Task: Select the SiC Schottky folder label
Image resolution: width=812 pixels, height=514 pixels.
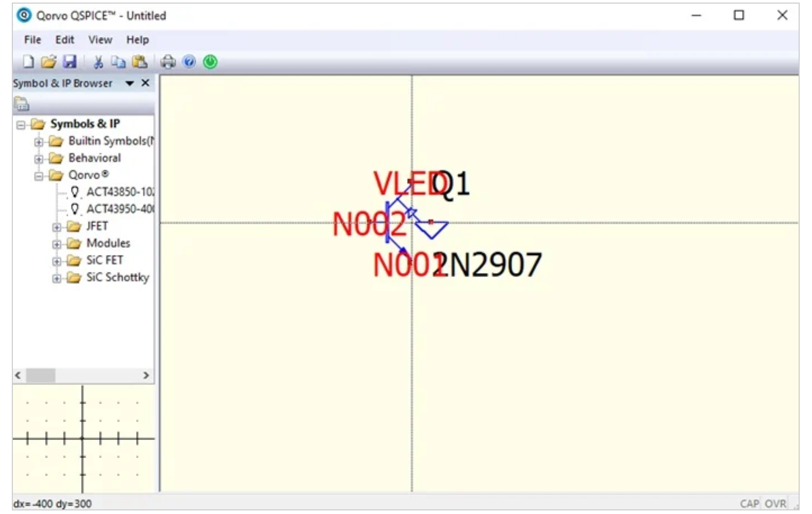Action: [x=118, y=277]
